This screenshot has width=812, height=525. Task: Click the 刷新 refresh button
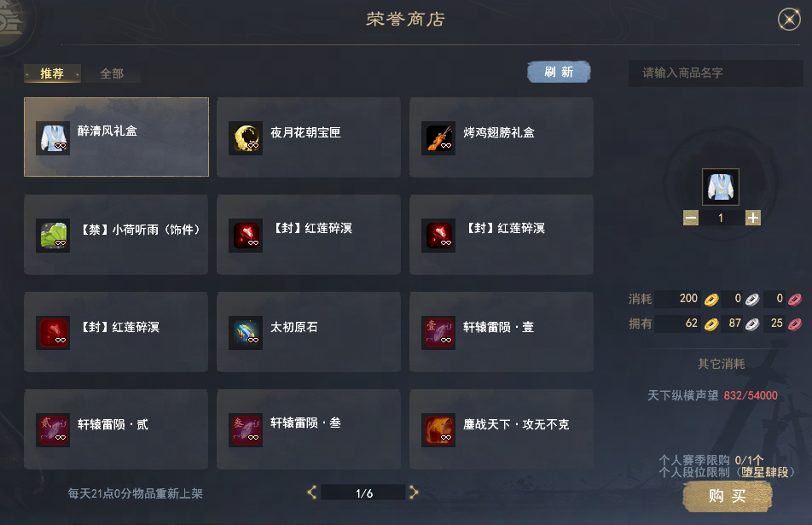coord(559,72)
